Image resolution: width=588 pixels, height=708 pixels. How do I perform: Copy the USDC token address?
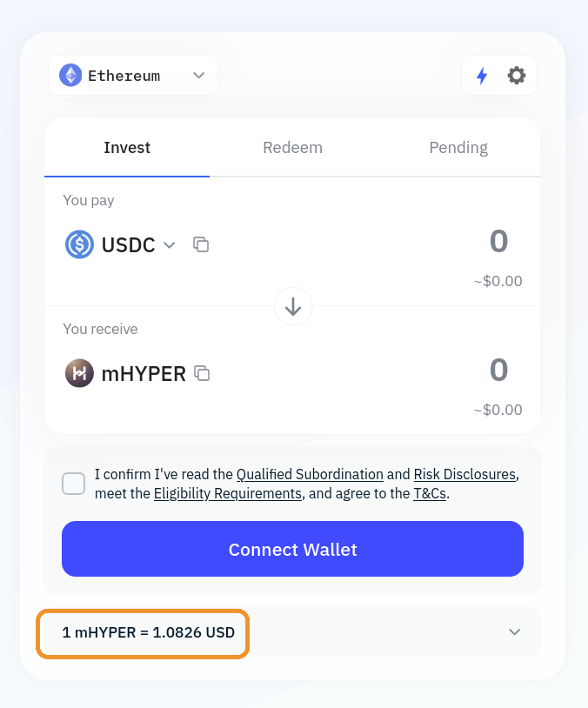click(201, 244)
